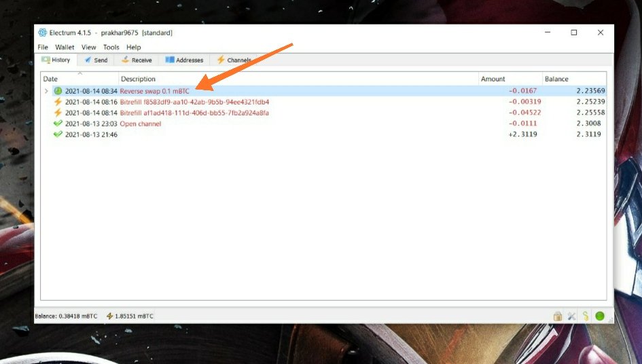Select the date 2021-08-14 08:16
The image size is (642, 364).
(x=91, y=102)
